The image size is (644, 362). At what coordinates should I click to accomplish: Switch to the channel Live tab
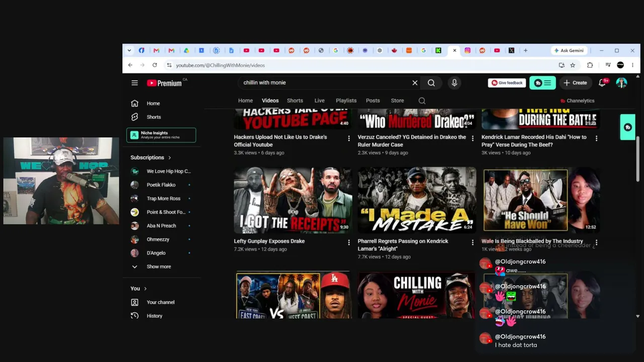319,101
